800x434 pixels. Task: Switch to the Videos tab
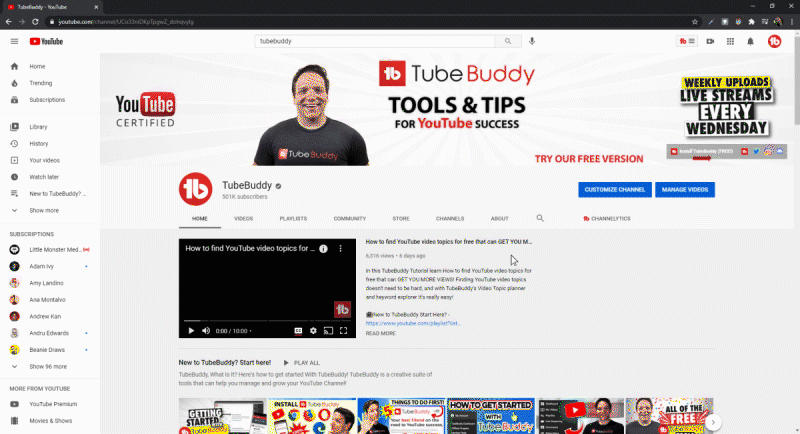tap(243, 218)
